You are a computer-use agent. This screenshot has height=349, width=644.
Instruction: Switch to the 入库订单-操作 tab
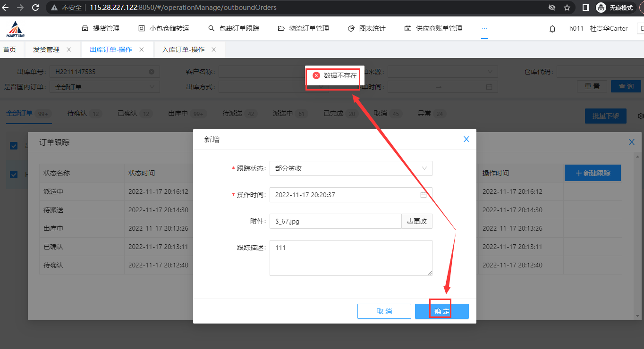tap(183, 50)
